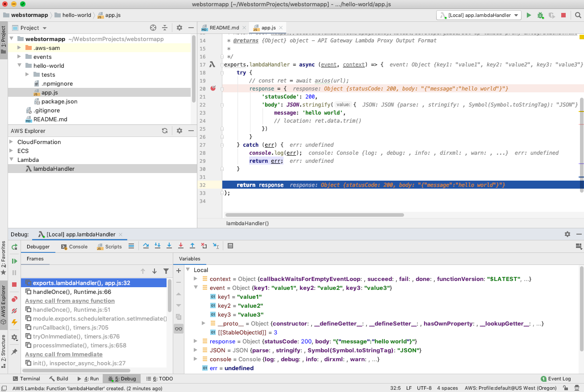
Task: Expand the context variable
Action: (x=196, y=279)
